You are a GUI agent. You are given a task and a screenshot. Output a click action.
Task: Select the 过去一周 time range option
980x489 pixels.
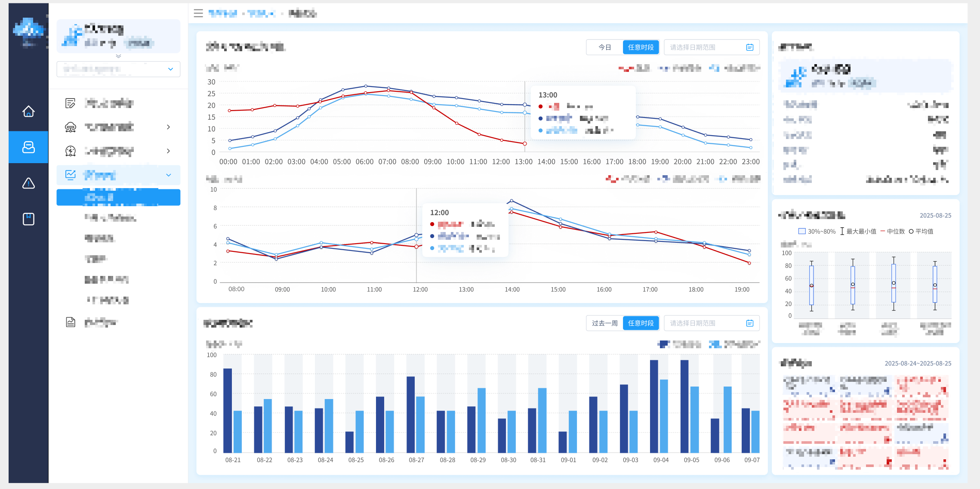pyautogui.click(x=604, y=323)
